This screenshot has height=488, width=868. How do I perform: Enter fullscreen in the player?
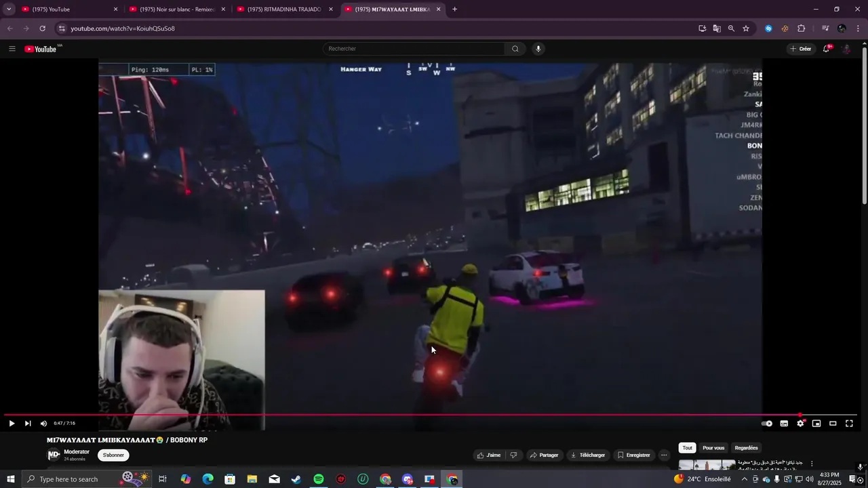tap(849, 424)
